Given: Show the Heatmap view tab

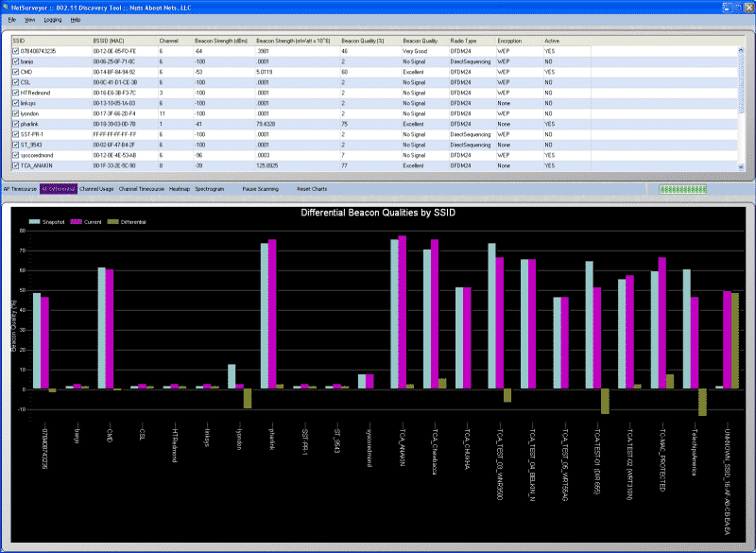Looking at the screenshot, I should tap(180, 189).
